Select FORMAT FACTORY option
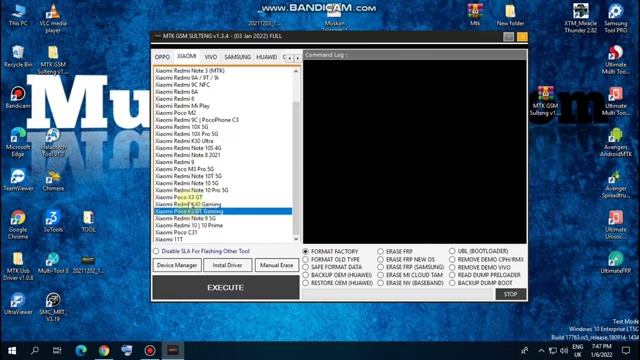 pyautogui.click(x=331, y=251)
